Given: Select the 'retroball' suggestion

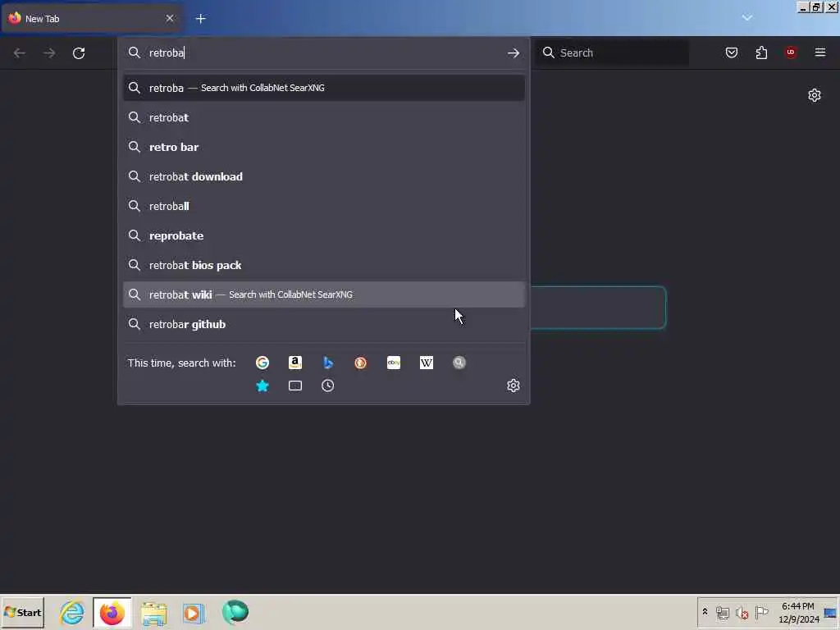Looking at the screenshot, I should (323, 206).
